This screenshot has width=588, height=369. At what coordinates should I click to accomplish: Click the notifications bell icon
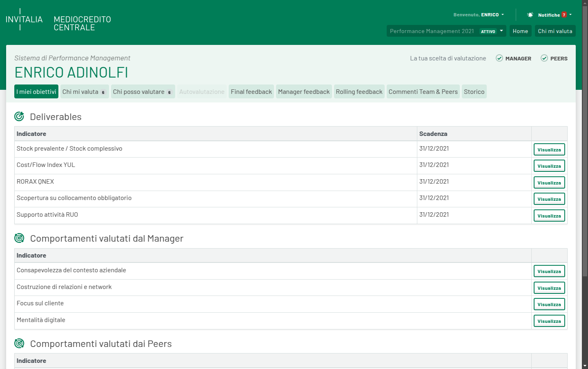point(530,15)
